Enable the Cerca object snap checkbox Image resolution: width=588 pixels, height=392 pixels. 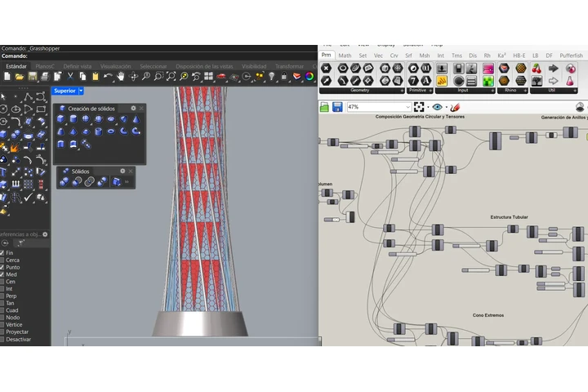2,261
